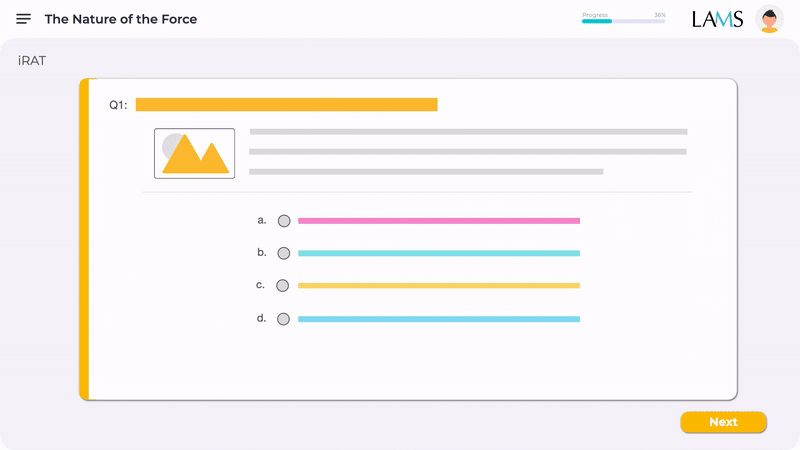Select radio button for answer b
Viewport: 800px width, 450px height.
point(284,253)
